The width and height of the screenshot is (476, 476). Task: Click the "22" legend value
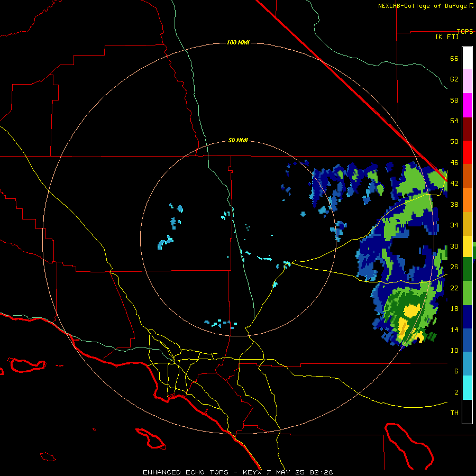point(454,288)
